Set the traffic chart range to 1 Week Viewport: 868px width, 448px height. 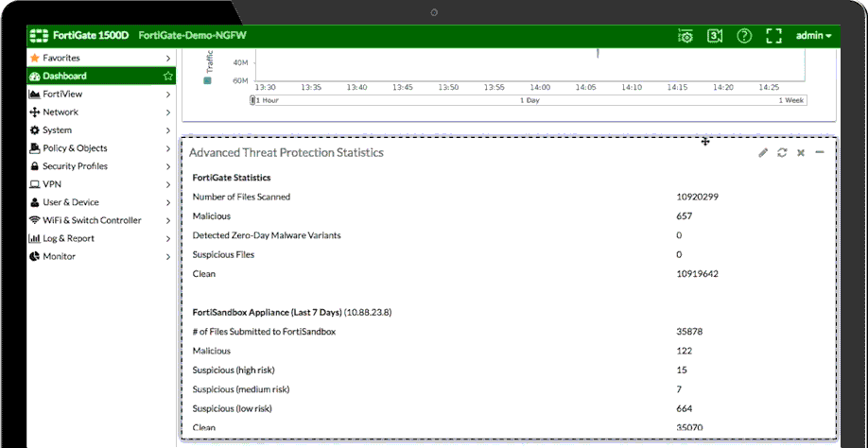(790, 101)
